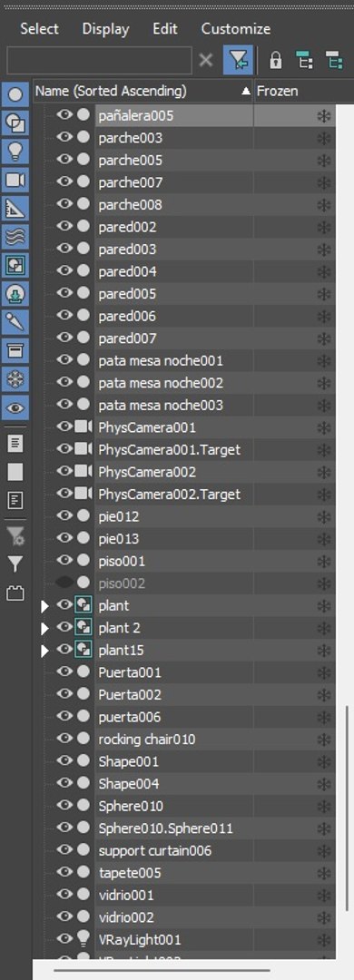
Task: Sort by Name column header
Action: tap(143, 92)
